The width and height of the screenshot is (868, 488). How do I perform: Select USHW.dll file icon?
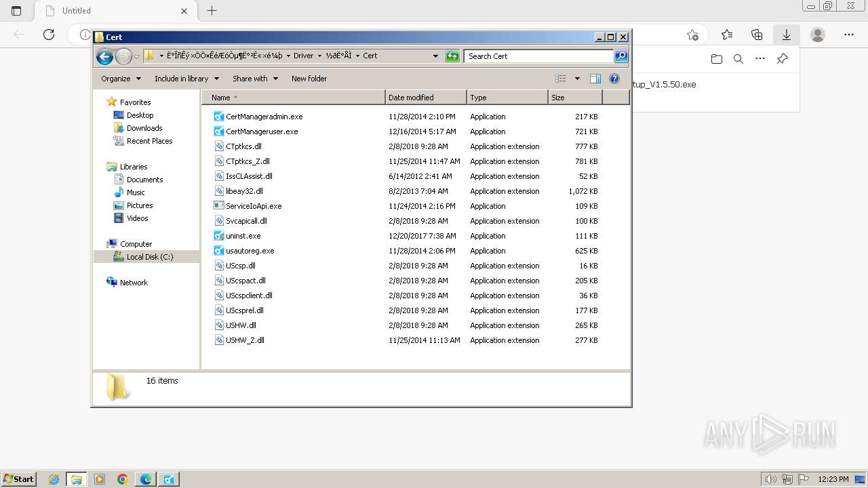pyautogui.click(x=218, y=325)
